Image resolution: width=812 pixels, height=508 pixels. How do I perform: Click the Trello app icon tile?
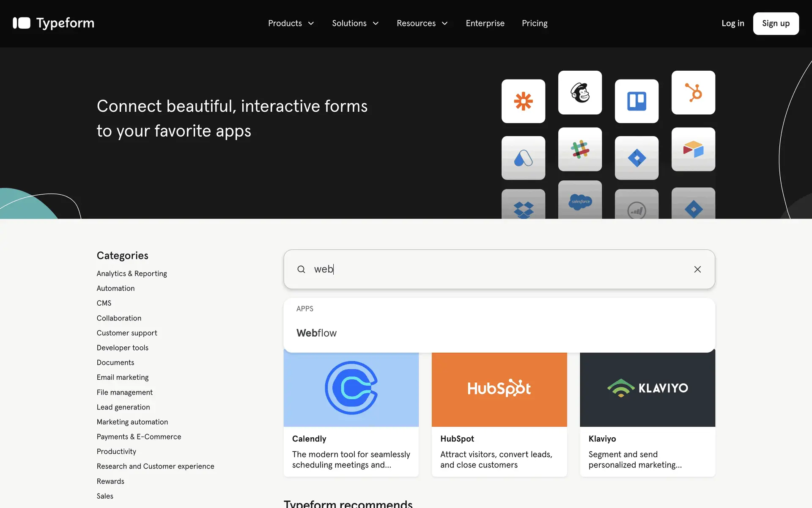pos(636,101)
